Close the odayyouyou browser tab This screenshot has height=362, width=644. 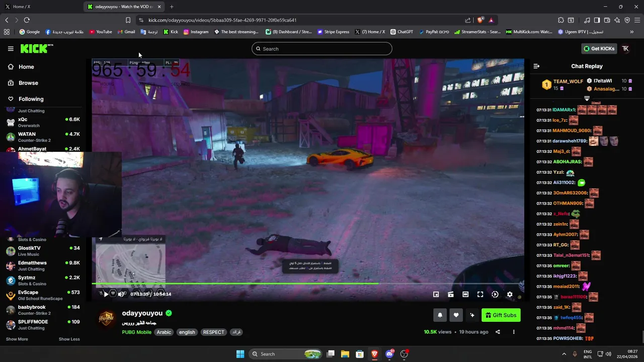pyautogui.click(x=159, y=7)
